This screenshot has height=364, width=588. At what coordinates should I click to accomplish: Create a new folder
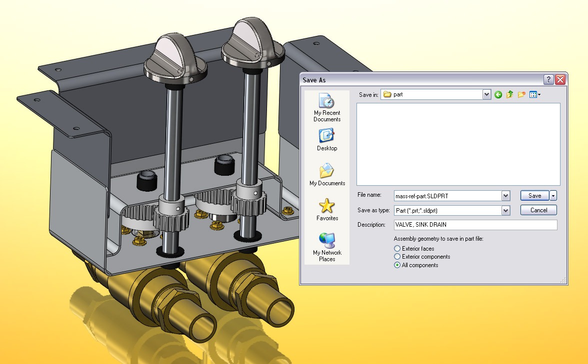521,94
